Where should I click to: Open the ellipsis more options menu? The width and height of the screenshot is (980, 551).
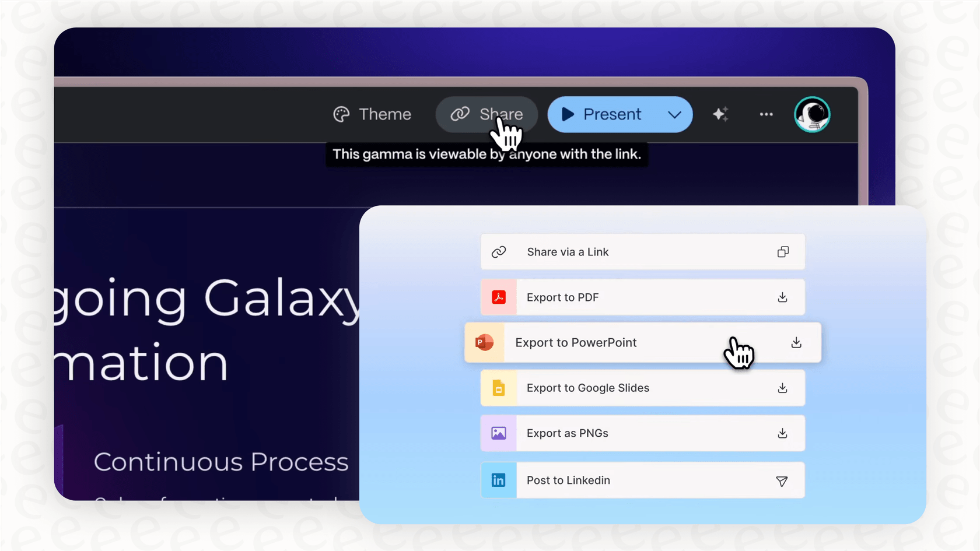[765, 114]
